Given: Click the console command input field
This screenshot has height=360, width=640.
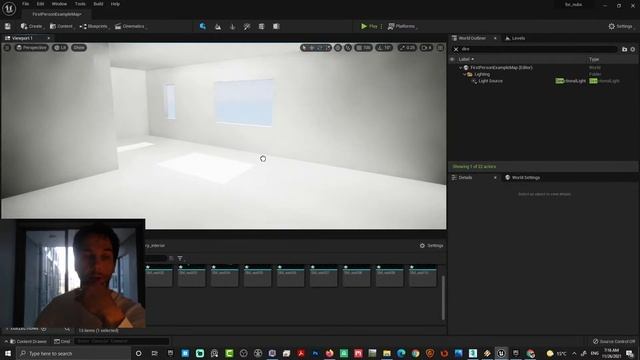Looking at the screenshot, I should pyautogui.click(x=122, y=341).
